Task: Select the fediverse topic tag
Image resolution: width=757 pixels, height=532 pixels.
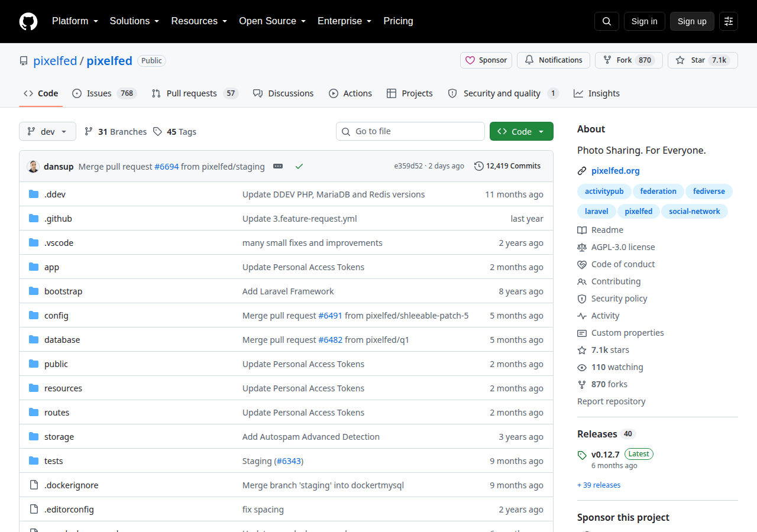Action: [709, 191]
